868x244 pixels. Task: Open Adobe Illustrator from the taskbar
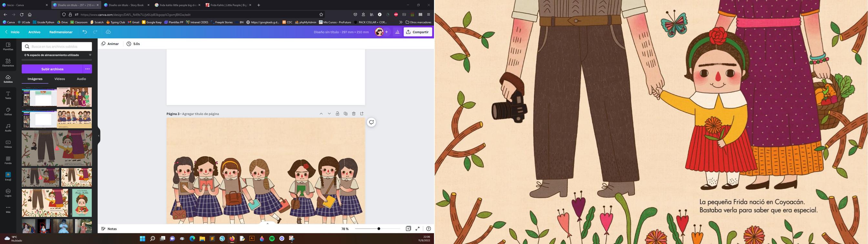[x=252, y=239]
